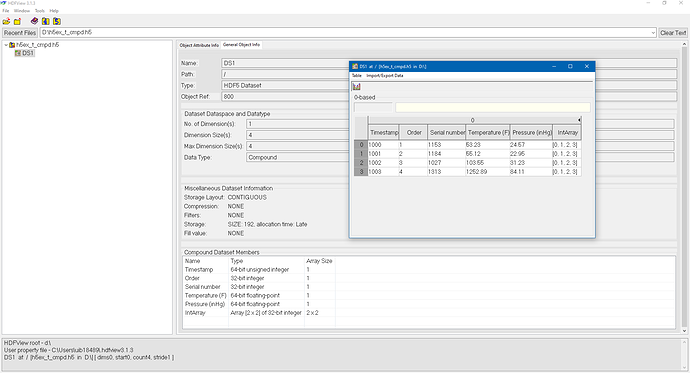Click the pressure cell 84.11
Screen dimensions: 690x373
531,172
